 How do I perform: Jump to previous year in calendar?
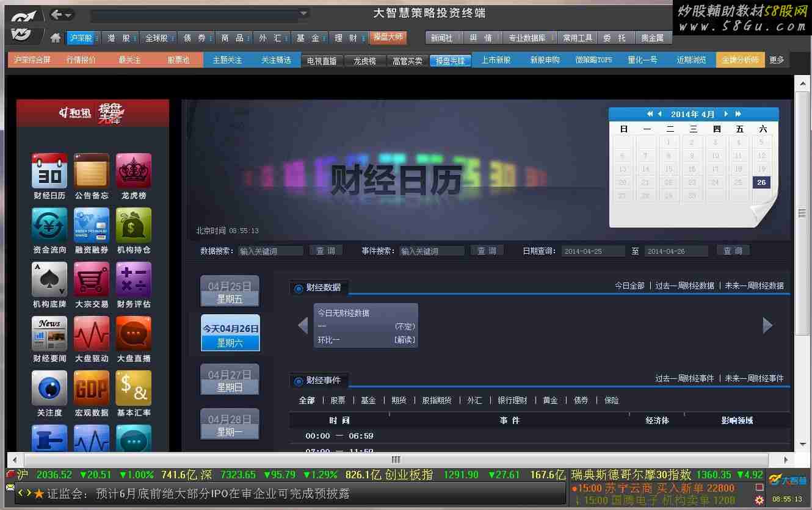click(650, 114)
